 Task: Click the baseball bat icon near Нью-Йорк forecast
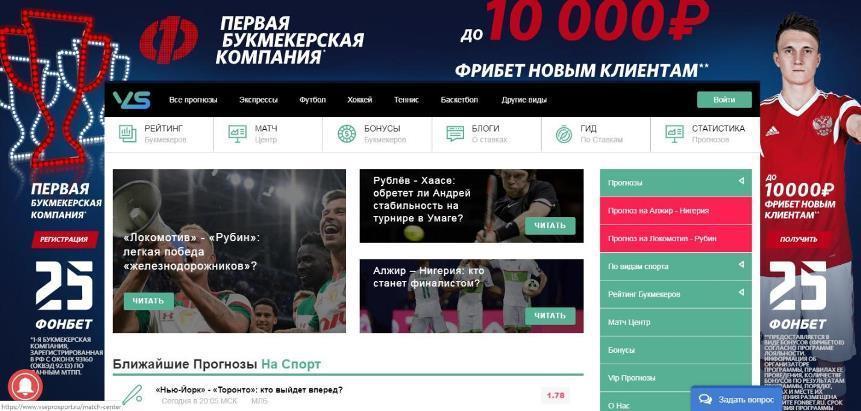coord(132,395)
